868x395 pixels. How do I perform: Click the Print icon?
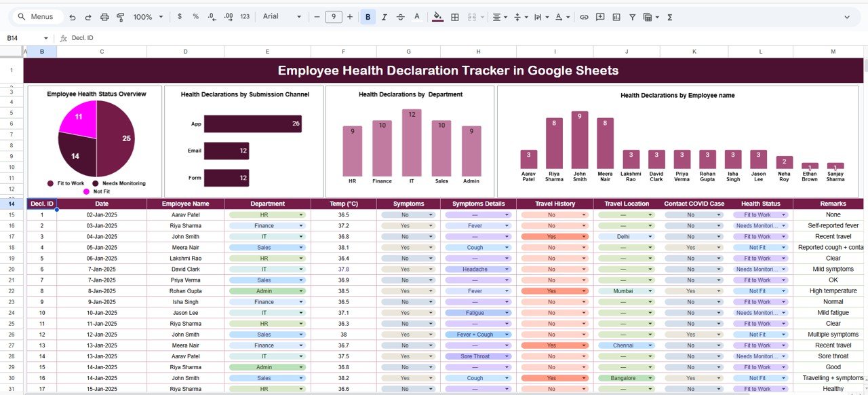click(x=104, y=17)
